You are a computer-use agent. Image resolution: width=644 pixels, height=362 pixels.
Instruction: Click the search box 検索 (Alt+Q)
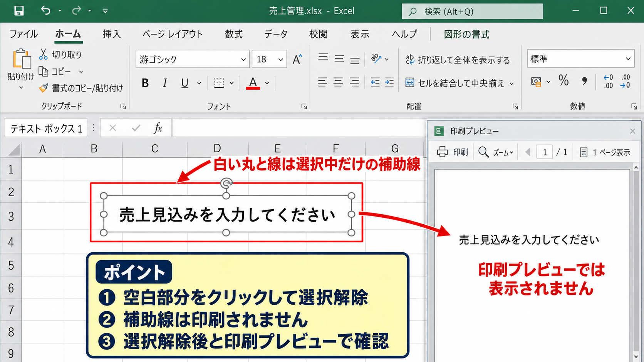(472, 11)
